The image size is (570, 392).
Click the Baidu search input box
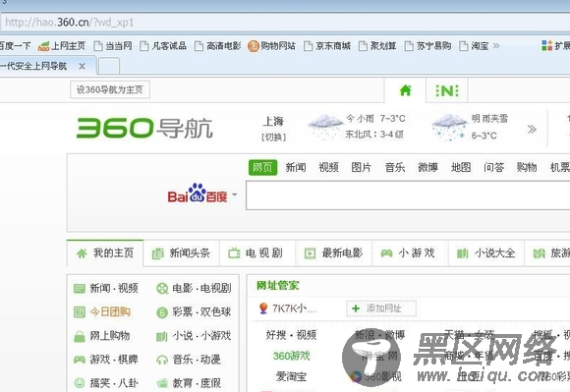407,196
